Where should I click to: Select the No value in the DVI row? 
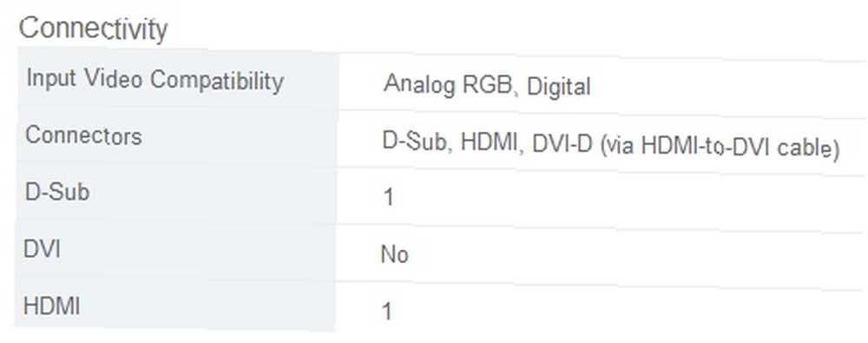point(395,255)
